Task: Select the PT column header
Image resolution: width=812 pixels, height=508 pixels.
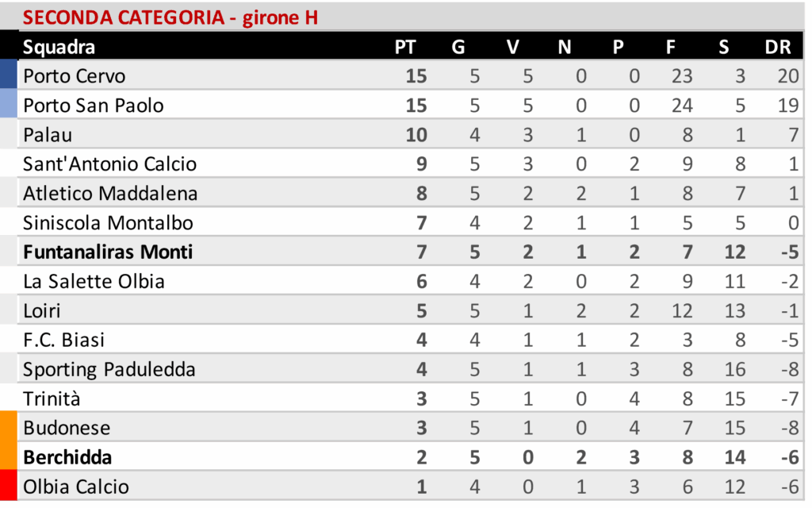Action: coord(405,47)
